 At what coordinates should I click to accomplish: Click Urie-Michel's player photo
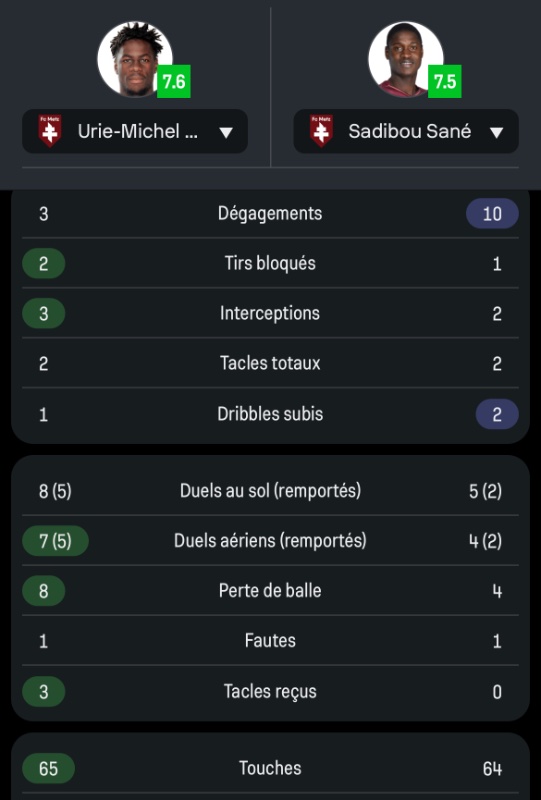[x=135, y=59]
